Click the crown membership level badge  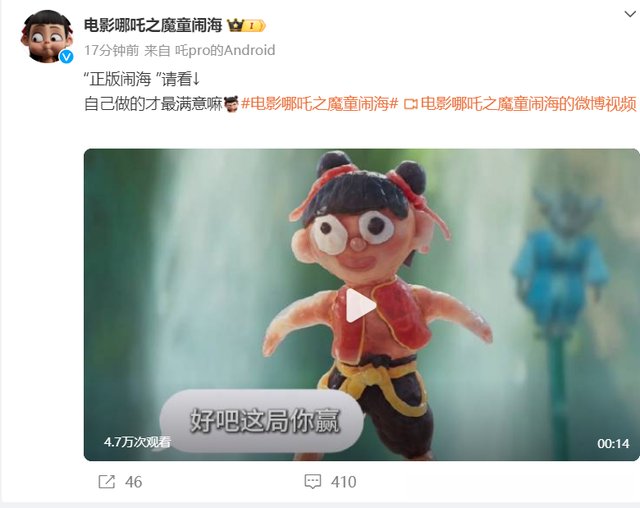247,26
